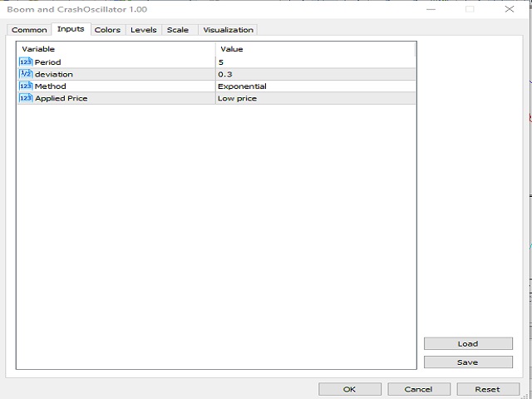Click the integer icon beside Period
The image size is (532, 399).
25,62
